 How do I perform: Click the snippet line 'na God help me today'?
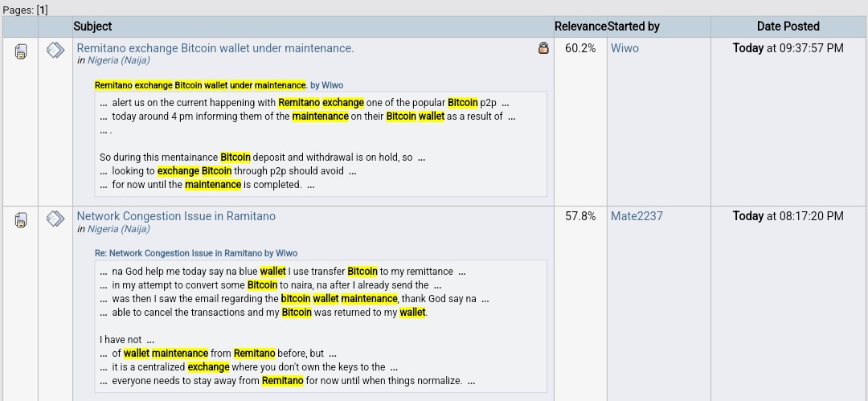[x=282, y=272]
